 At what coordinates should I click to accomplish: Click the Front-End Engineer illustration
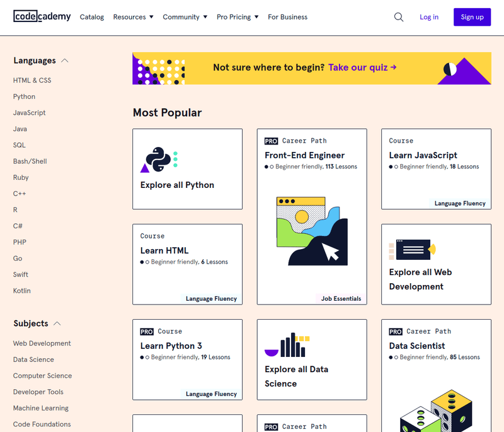pos(312,231)
